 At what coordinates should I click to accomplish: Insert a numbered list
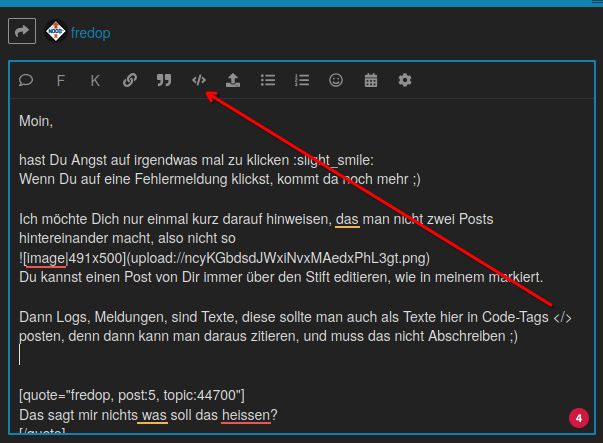302,80
